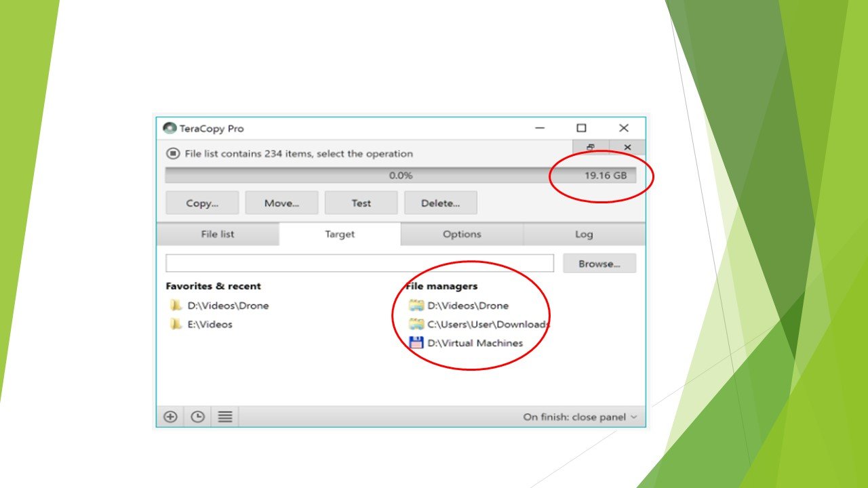Close the TeraCopy Pro window

(x=624, y=128)
